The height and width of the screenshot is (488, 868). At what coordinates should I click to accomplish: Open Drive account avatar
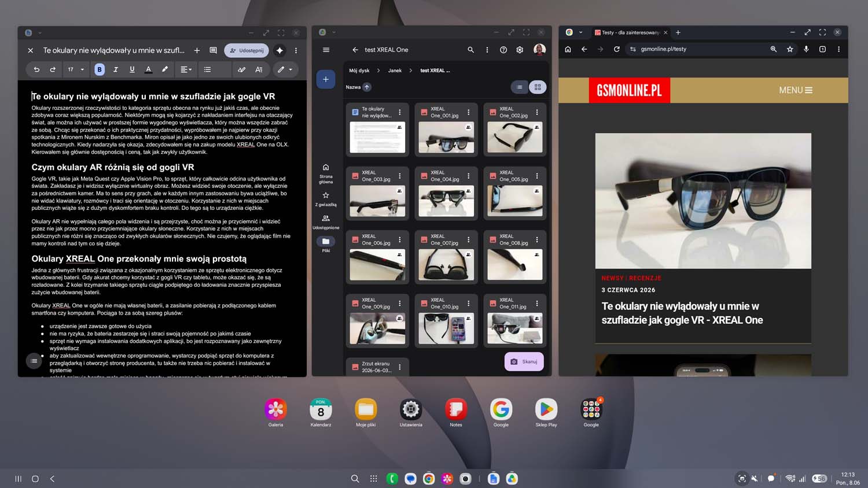tap(539, 50)
